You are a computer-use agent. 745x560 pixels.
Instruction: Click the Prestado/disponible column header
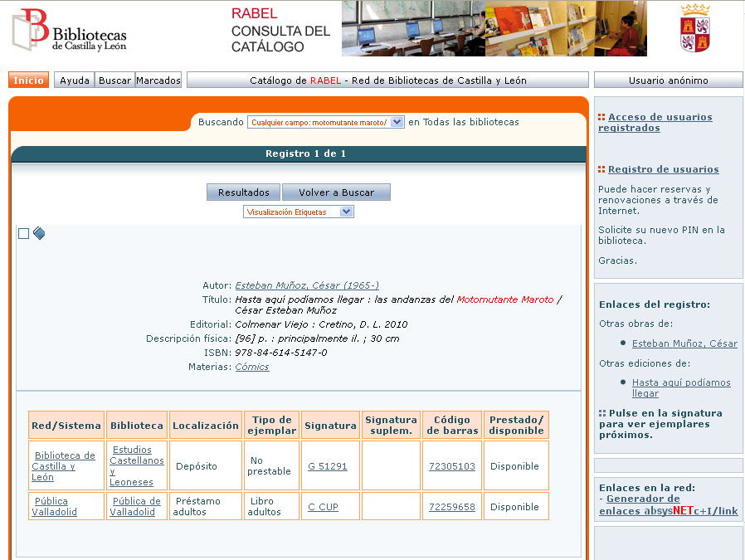(x=517, y=425)
